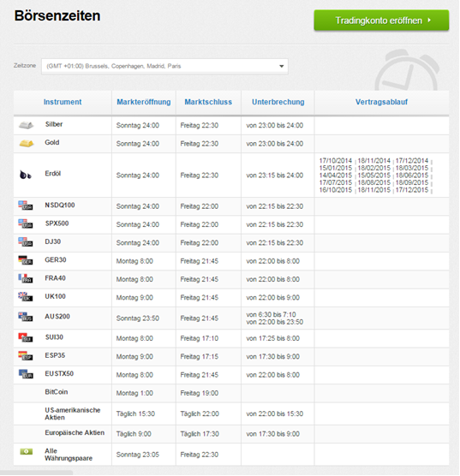
Task: Click the EU flag icon beside EUSTX50
Action: click(26, 374)
